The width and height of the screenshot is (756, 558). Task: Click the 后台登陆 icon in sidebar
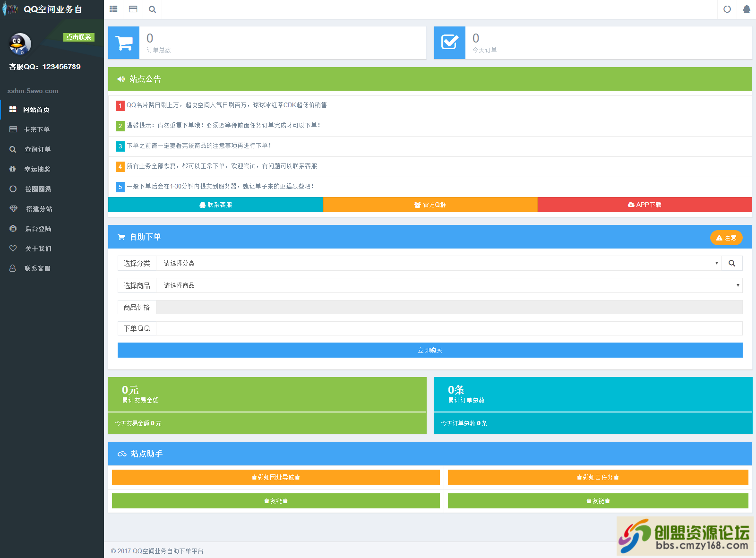pos(13,229)
